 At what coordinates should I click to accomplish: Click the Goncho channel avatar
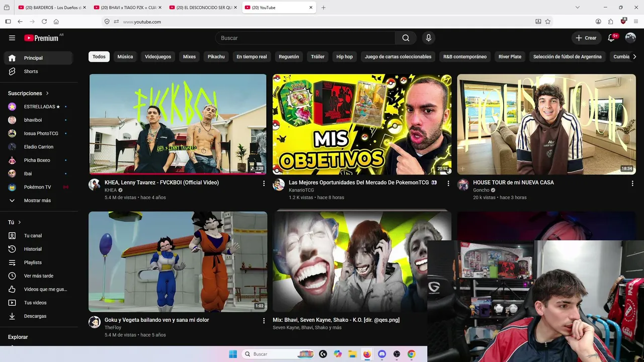pos(463,185)
